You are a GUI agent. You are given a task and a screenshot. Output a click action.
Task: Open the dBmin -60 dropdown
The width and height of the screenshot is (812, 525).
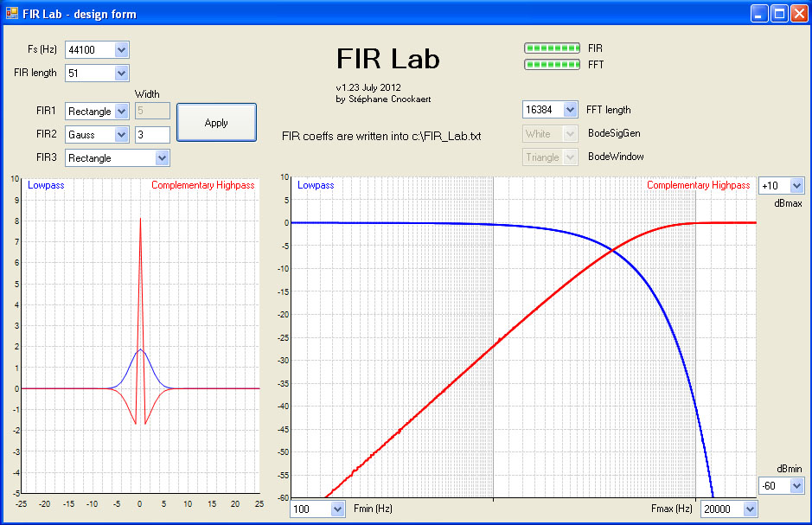[x=796, y=486]
